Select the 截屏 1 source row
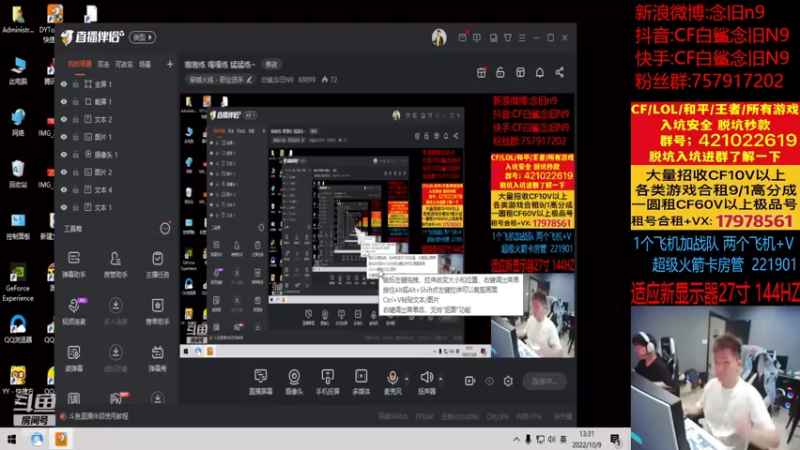The height and width of the screenshot is (450, 800). pyautogui.click(x=116, y=102)
